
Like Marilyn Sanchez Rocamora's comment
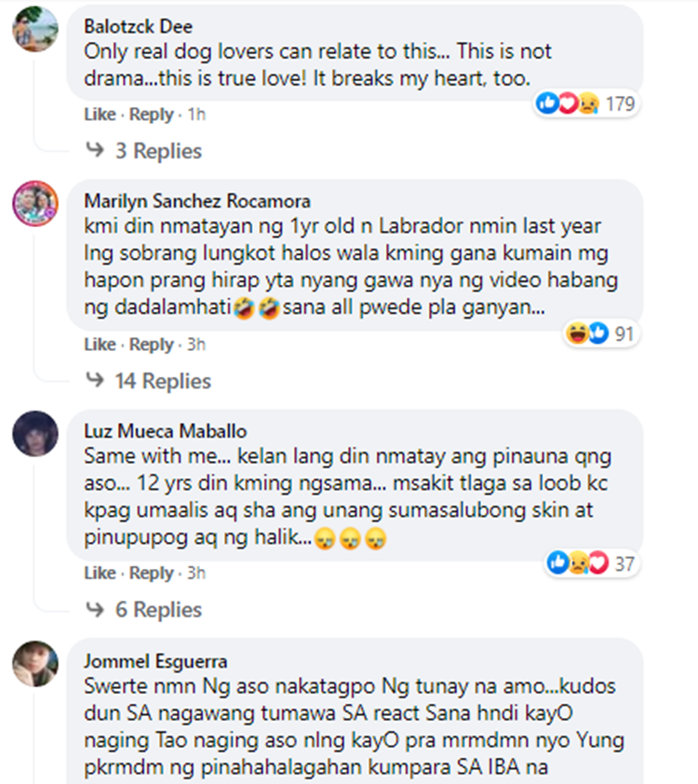click(x=100, y=345)
